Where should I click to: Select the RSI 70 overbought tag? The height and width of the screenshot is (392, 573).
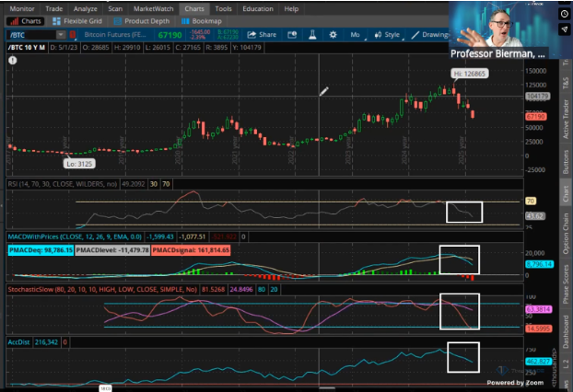166,184
